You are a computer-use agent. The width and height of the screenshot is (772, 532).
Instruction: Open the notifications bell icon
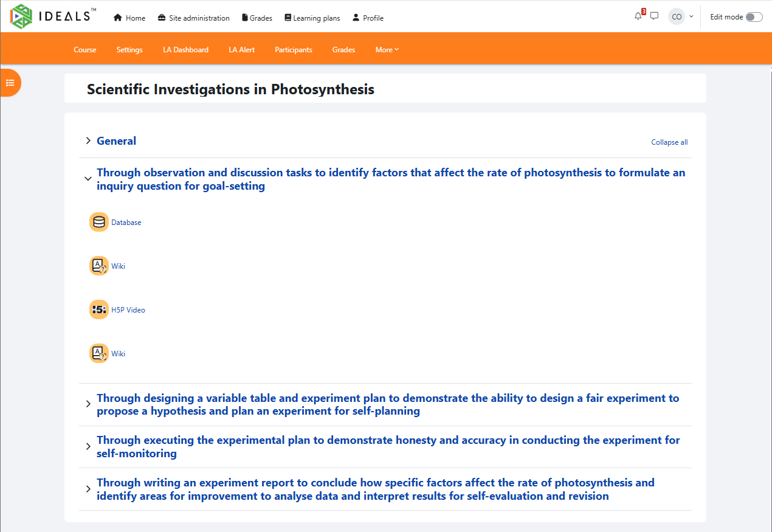tap(638, 17)
